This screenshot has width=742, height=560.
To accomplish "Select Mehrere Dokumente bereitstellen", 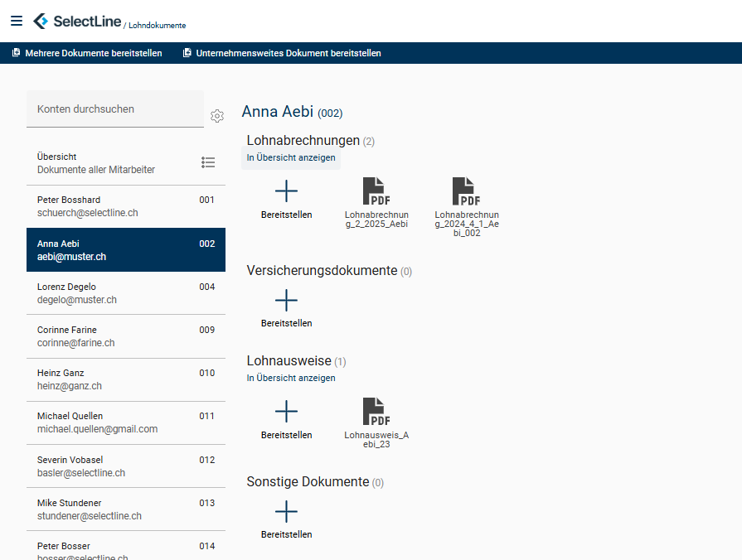I will pos(87,53).
